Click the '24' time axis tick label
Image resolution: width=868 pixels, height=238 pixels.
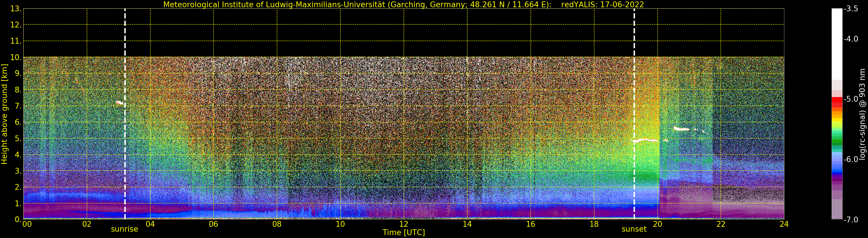[784, 224]
